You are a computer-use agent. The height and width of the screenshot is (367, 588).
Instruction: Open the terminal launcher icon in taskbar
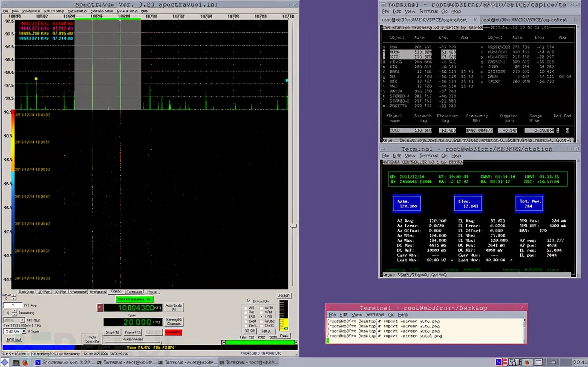(x=16, y=363)
